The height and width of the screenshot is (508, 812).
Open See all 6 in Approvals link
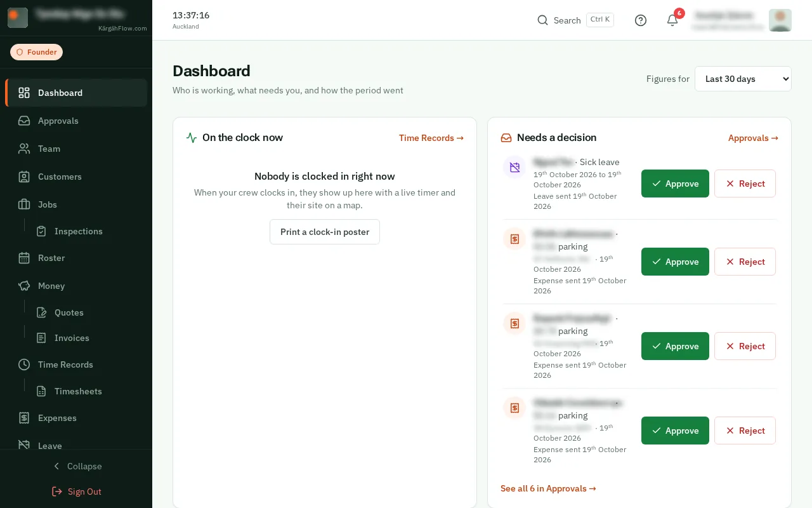[x=548, y=488]
